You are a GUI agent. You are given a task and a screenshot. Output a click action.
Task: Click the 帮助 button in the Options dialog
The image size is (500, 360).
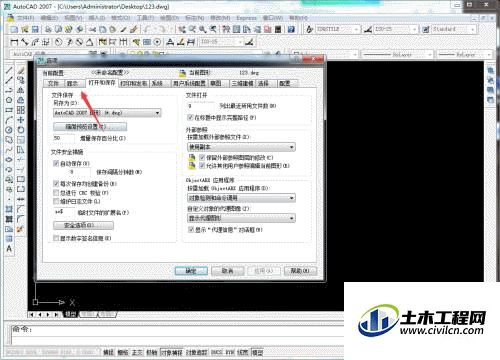(x=300, y=271)
